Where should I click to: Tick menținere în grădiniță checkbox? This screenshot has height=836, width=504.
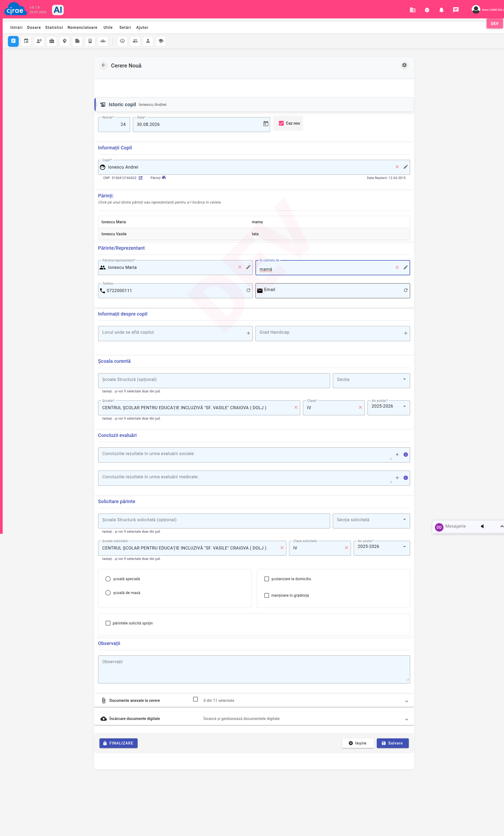coord(267,595)
